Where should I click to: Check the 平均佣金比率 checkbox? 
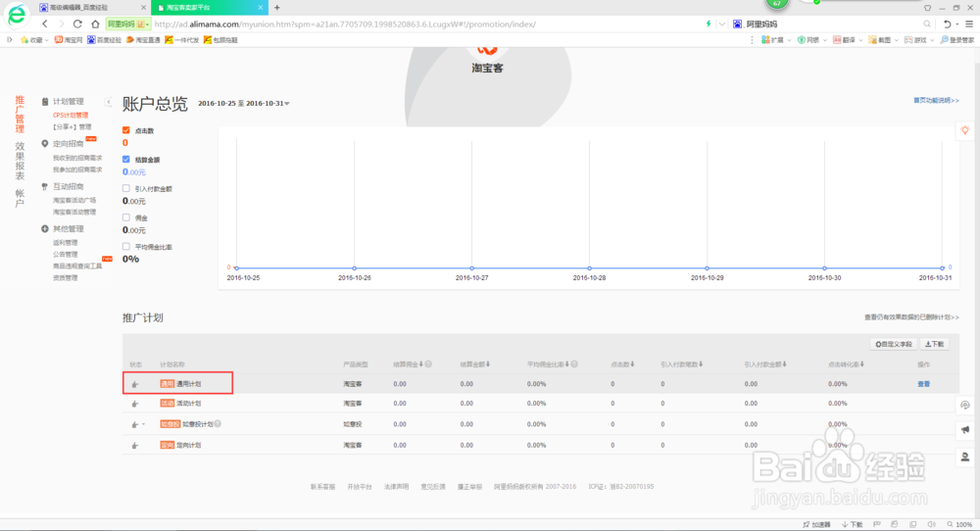(126, 246)
